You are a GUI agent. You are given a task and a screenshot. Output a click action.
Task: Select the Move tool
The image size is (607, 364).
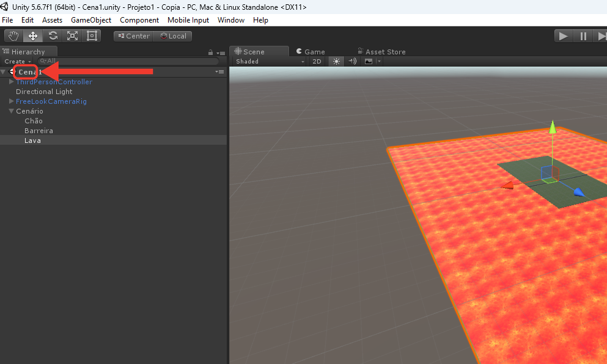33,36
